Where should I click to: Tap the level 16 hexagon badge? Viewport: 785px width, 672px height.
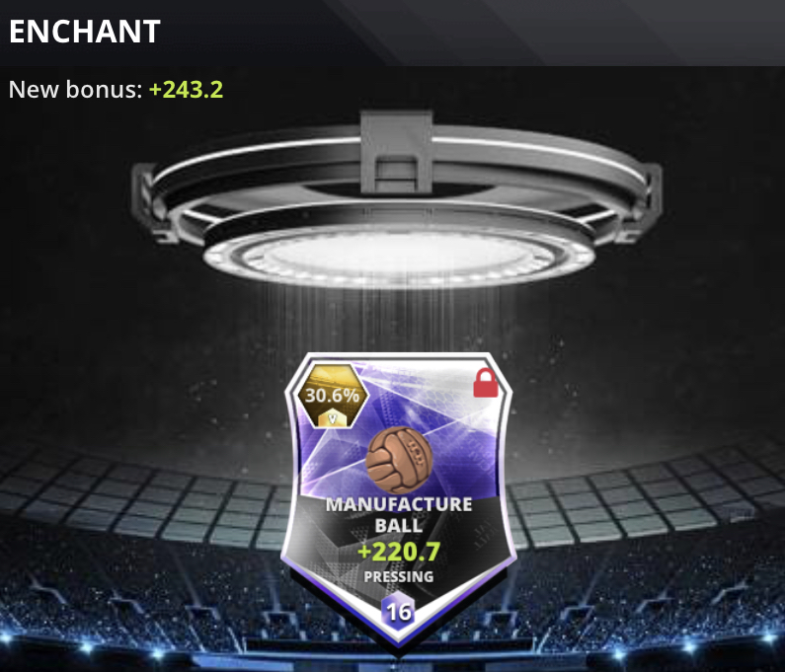click(399, 612)
